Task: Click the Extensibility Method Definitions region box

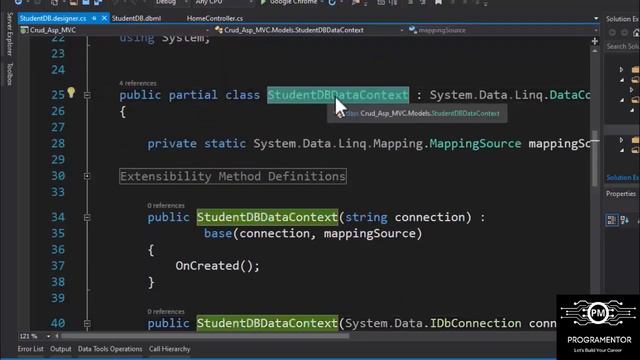Action: coord(233,176)
